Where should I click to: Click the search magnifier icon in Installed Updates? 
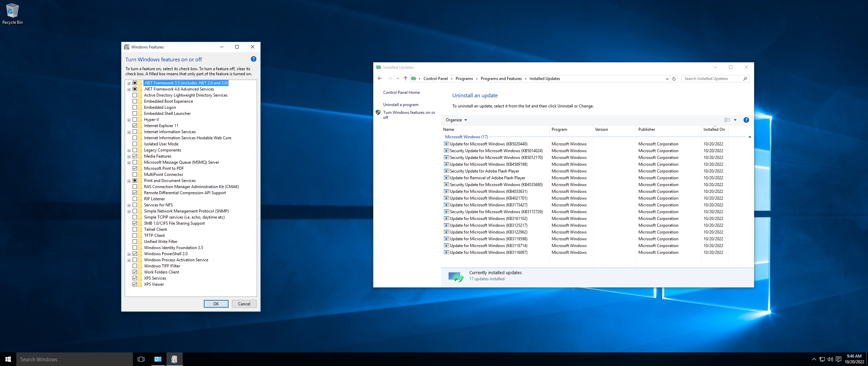click(745, 79)
